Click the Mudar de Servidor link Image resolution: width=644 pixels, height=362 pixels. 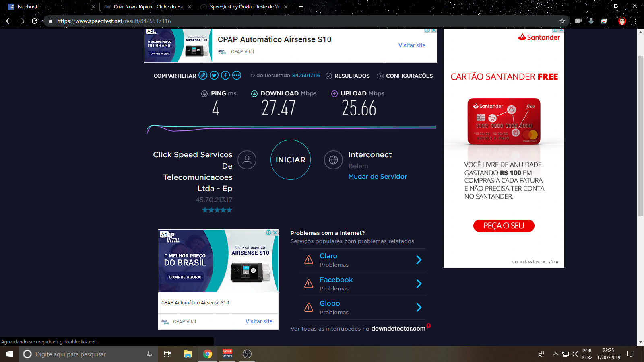(x=378, y=177)
